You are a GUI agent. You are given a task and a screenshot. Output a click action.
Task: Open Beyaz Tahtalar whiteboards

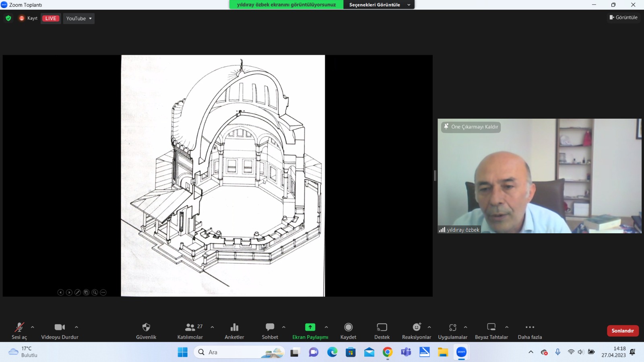(x=491, y=331)
